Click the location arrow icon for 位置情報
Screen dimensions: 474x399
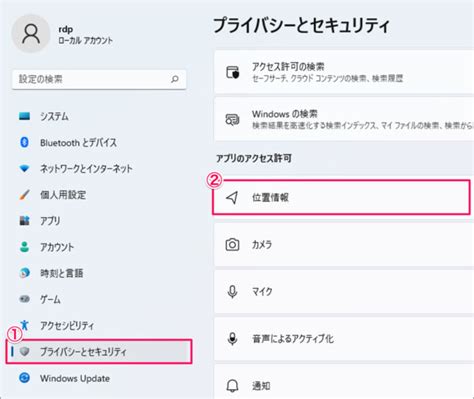232,197
